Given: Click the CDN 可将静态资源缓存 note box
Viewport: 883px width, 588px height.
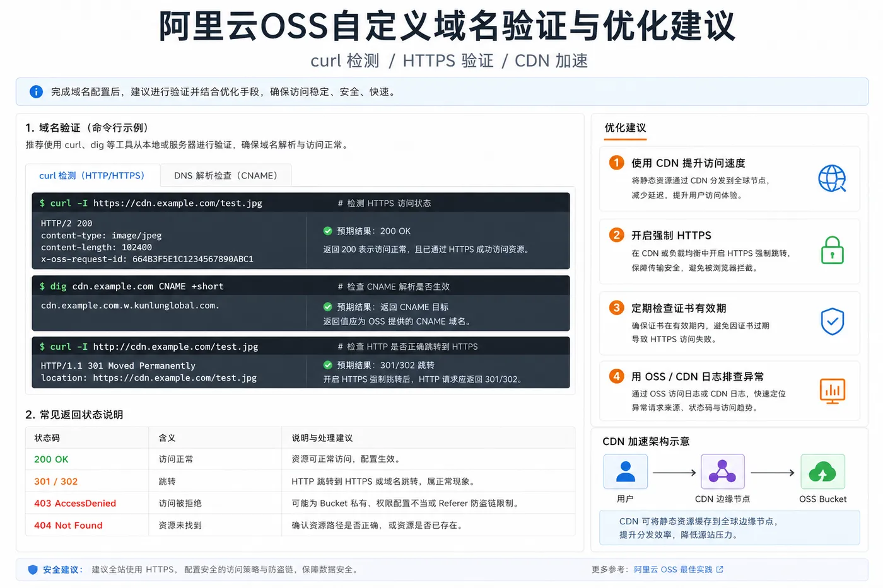Looking at the screenshot, I should coord(729,527).
